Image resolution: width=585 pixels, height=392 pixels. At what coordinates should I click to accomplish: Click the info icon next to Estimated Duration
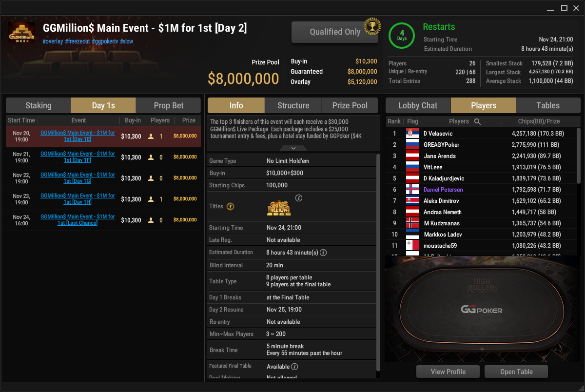click(x=323, y=253)
